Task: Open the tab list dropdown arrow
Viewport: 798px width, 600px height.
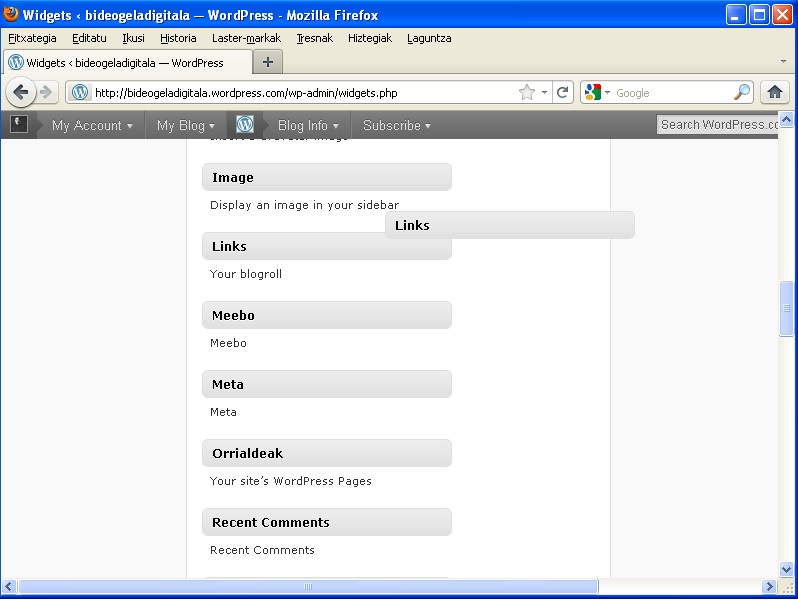Action: click(x=783, y=62)
